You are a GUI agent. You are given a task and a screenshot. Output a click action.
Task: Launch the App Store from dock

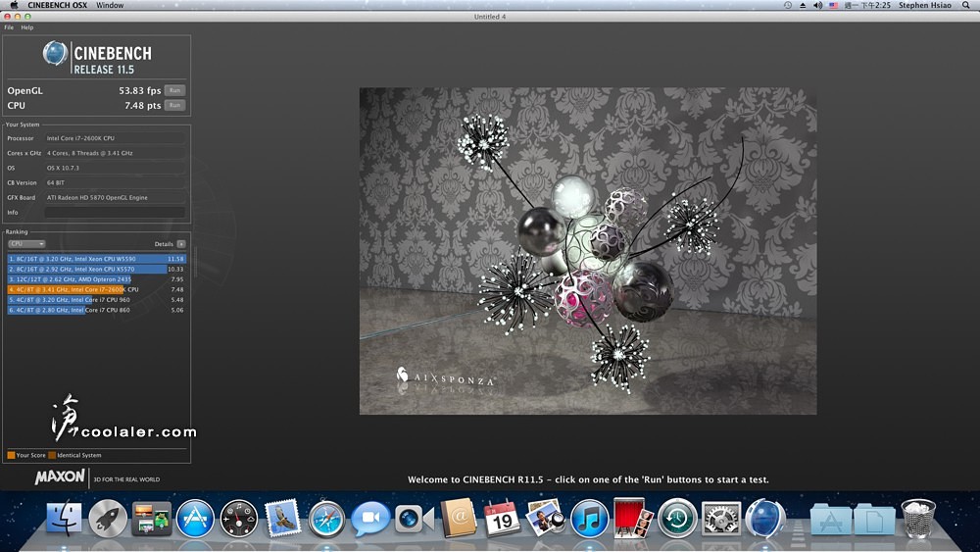195,519
